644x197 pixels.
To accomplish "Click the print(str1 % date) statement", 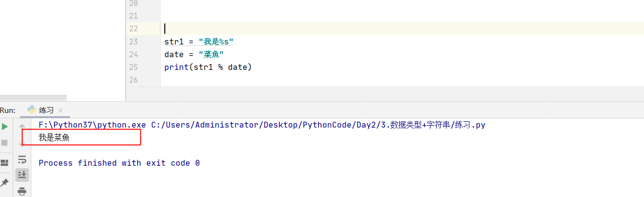I will pyautogui.click(x=208, y=67).
